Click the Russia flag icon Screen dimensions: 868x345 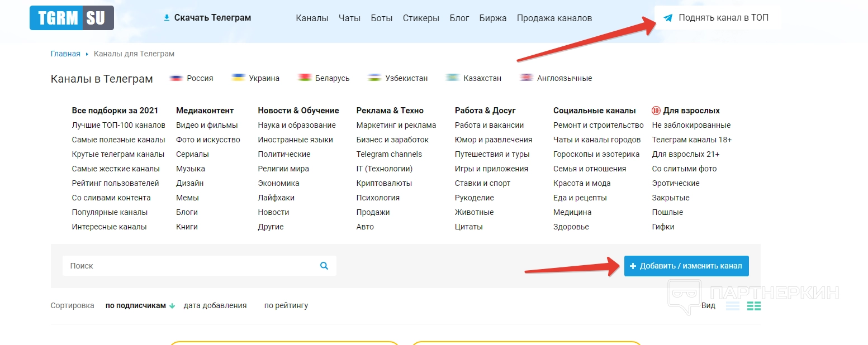coord(177,78)
